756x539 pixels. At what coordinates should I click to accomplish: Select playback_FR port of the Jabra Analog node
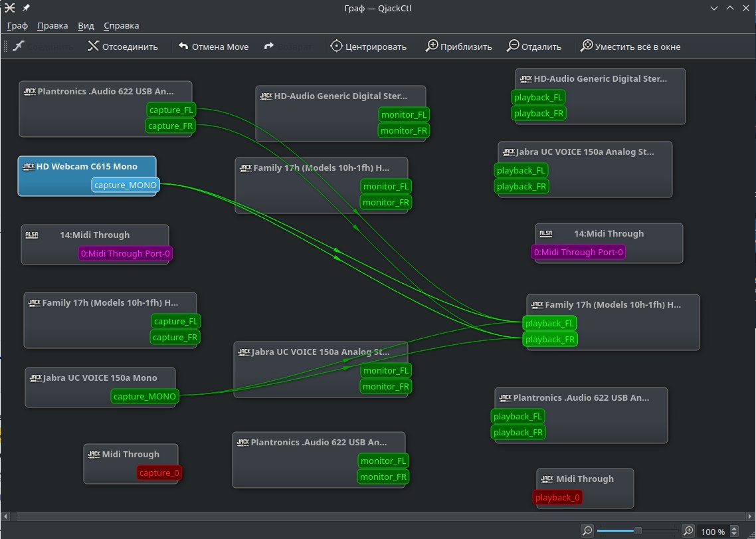pyautogui.click(x=521, y=186)
